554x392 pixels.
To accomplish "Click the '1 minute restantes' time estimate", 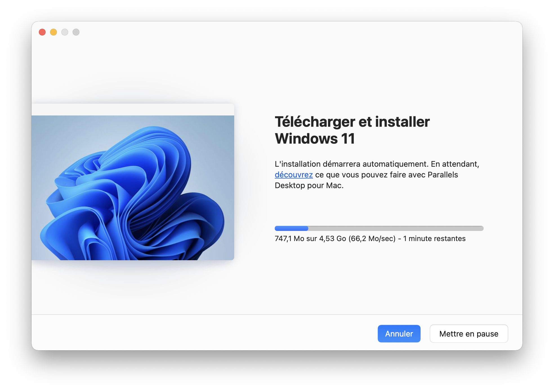I will (434, 239).
